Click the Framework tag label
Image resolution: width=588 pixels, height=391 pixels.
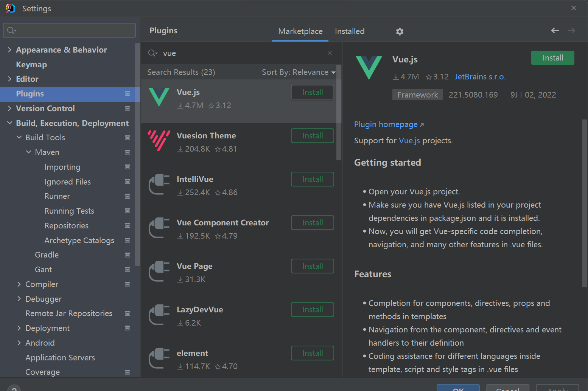pos(417,95)
